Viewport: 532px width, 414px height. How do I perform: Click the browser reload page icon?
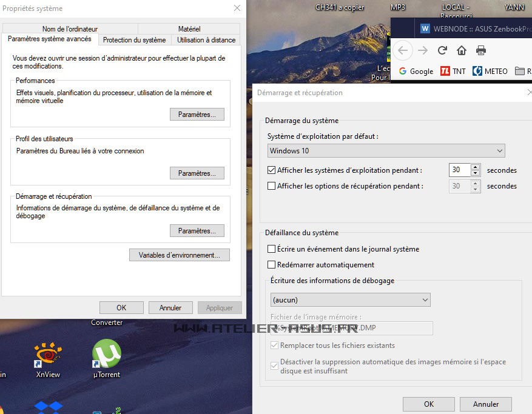click(x=442, y=50)
